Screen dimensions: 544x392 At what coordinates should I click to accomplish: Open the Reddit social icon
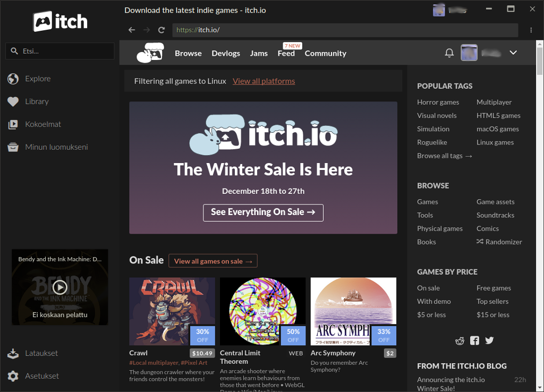point(460,341)
